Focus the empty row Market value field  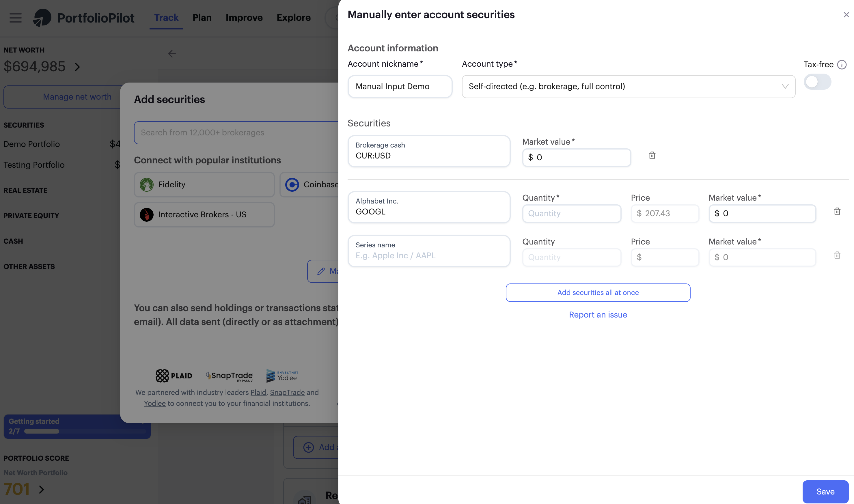pyautogui.click(x=762, y=257)
